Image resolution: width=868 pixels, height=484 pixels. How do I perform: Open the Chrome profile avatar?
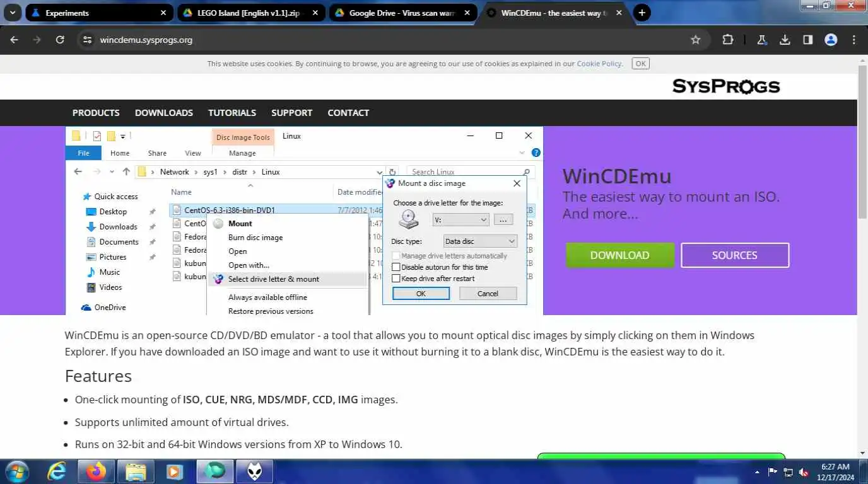(x=831, y=40)
